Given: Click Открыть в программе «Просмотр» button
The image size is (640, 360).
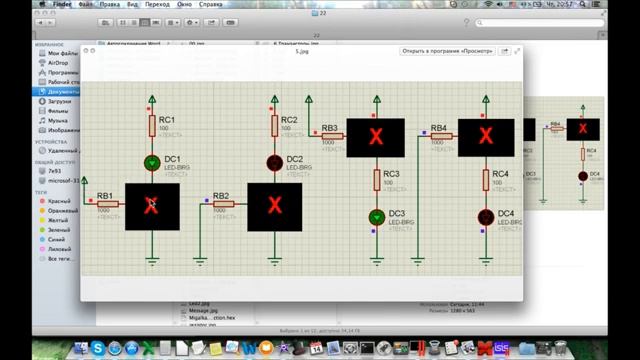Looking at the screenshot, I should 447,51.
